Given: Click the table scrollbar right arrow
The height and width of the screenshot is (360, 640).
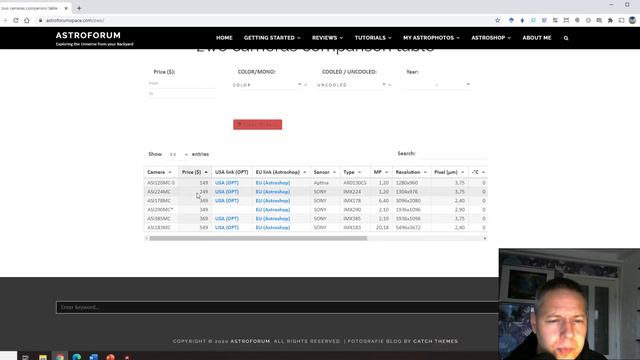Looking at the screenshot, I should click(484, 238).
